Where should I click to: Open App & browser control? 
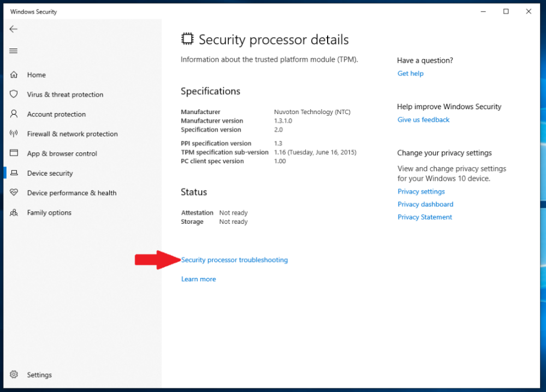click(62, 153)
